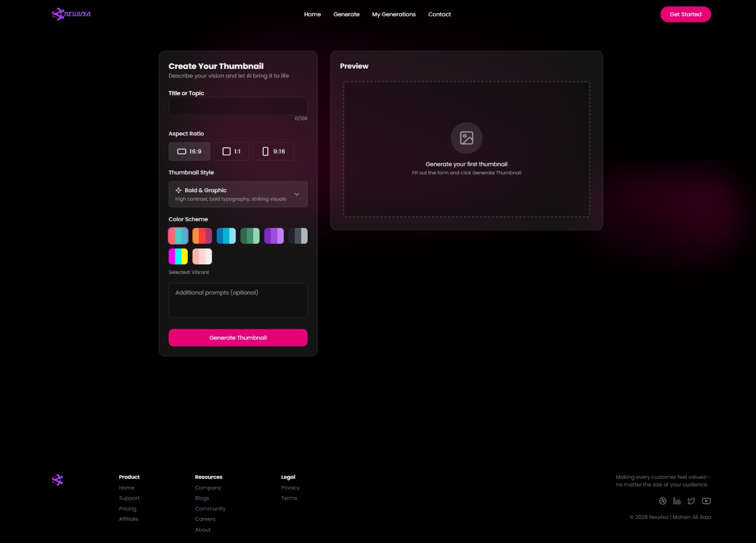Click the Get Started button
This screenshot has width=756, height=543.
pyautogui.click(x=685, y=14)
